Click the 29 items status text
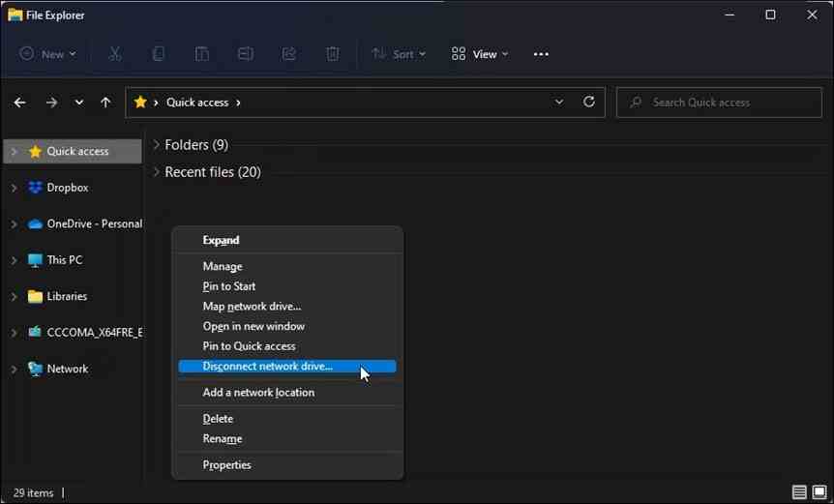This screenshot has width=834, height=504. click(x=33, y=492)
